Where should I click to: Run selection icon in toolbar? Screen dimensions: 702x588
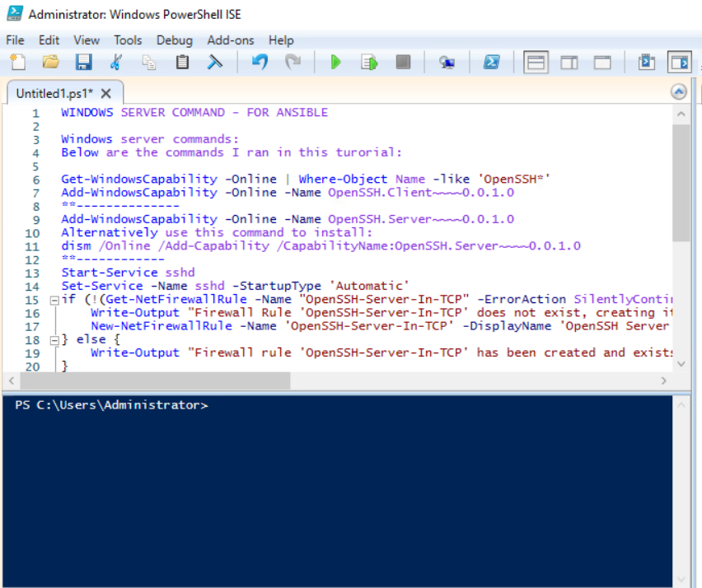(x=369, y=62)
